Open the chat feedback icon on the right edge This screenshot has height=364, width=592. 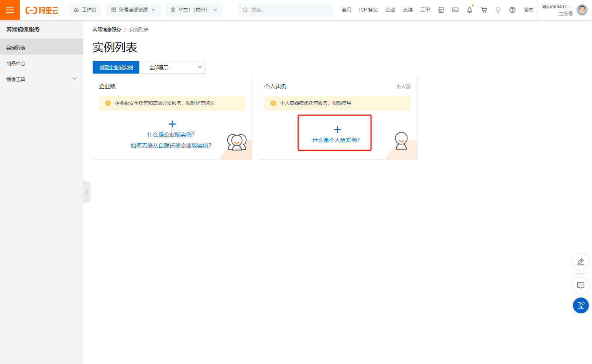point(581,286)
